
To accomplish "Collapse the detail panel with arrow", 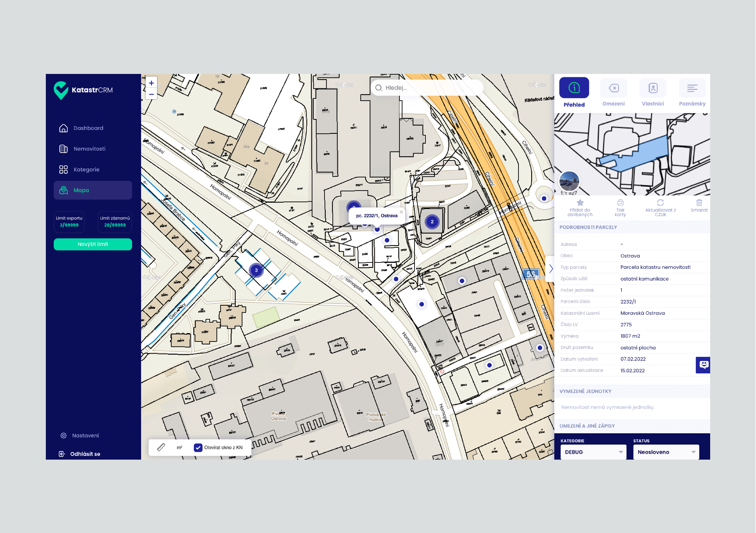I will pos(551,269).
